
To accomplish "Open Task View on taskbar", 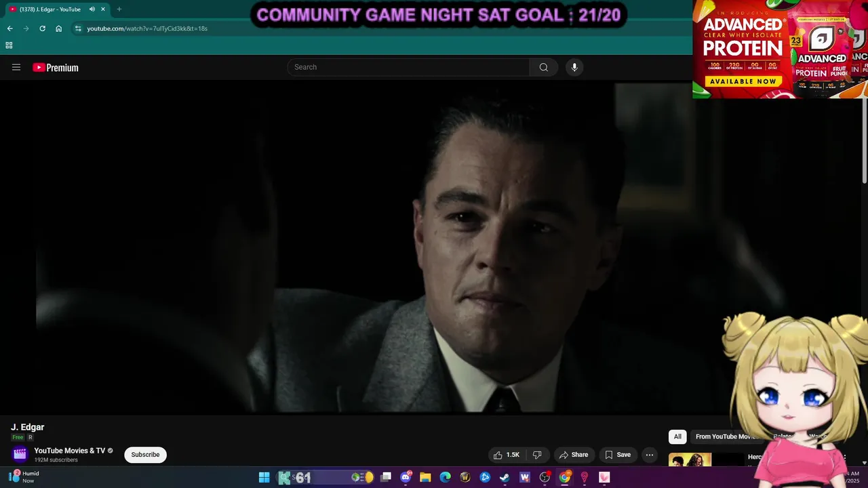I will (386, 477).
